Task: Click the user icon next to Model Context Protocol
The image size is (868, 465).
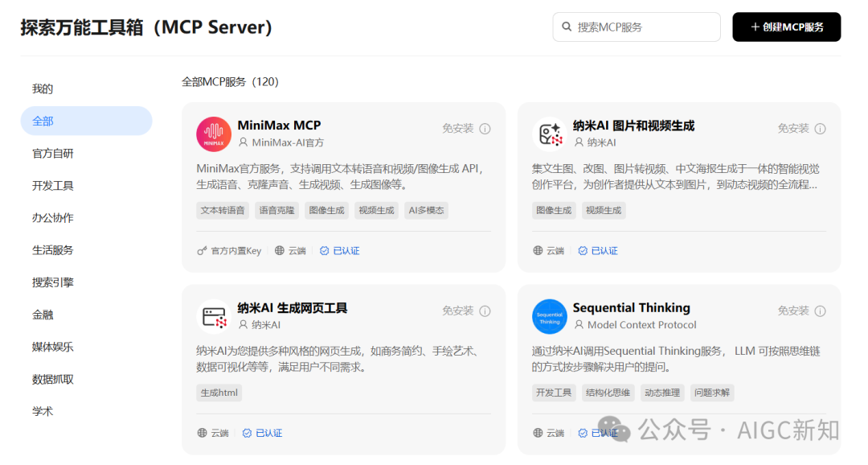Action: 579,325
